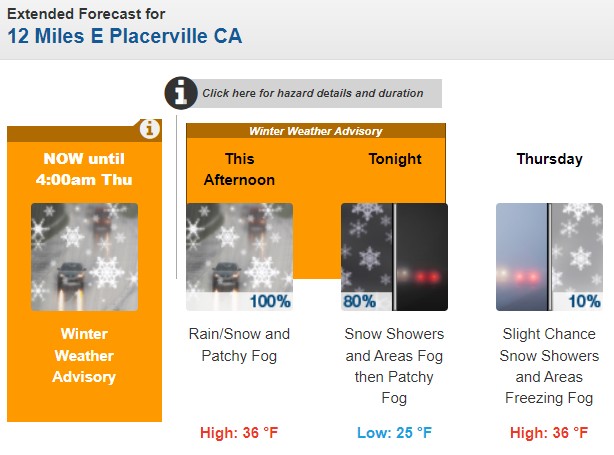Open the hazard details and duration link
This screenshot has width=614, height=455.
point(312,93)
